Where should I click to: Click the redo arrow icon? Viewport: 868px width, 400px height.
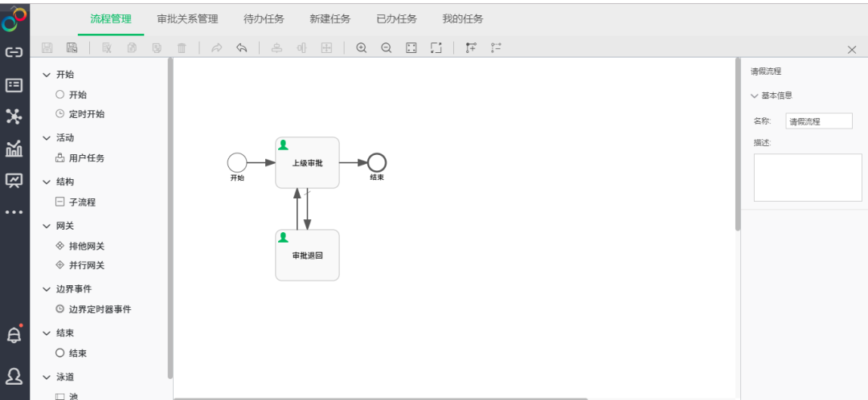[216, 48]
